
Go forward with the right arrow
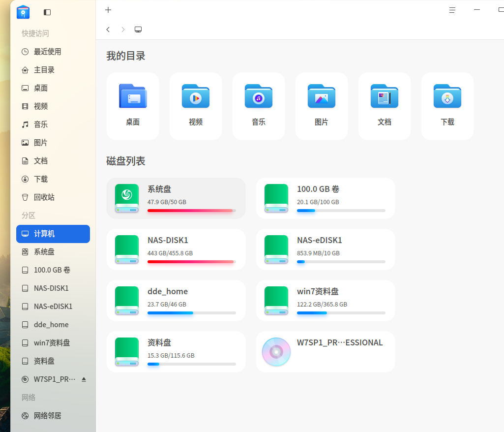point(123,30)
